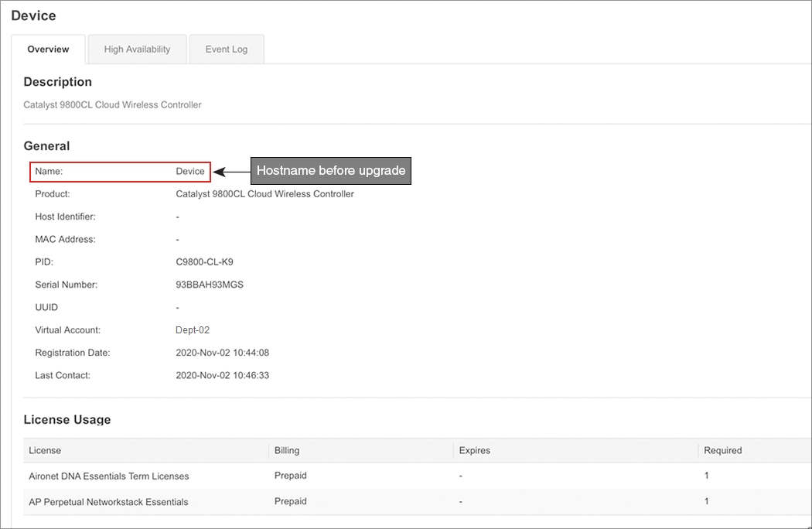The image size is (812, 529).
Task: Switch to the Overview tab
Action: pos(48,49)
